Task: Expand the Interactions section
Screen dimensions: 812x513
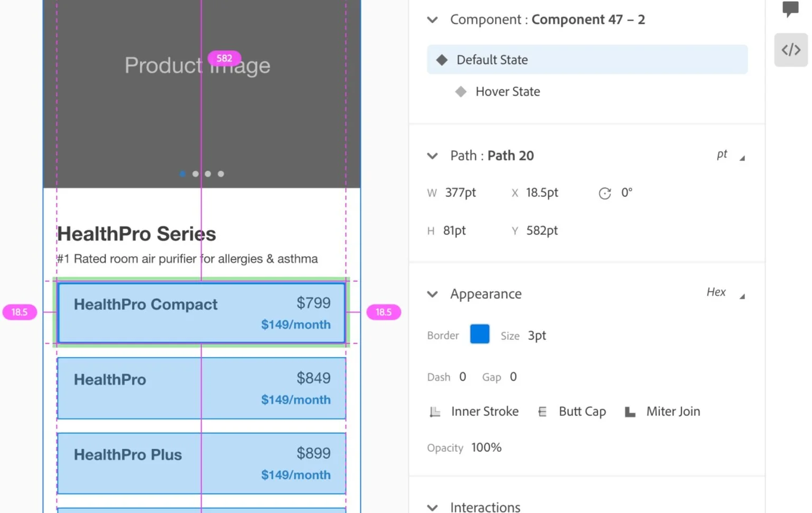Action: click(433, 508)
